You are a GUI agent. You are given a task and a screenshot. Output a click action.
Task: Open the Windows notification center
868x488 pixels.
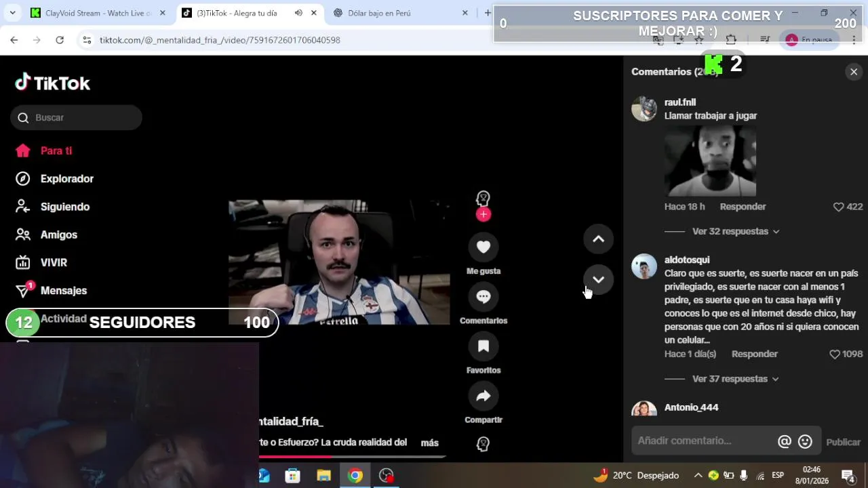[848, 475]
